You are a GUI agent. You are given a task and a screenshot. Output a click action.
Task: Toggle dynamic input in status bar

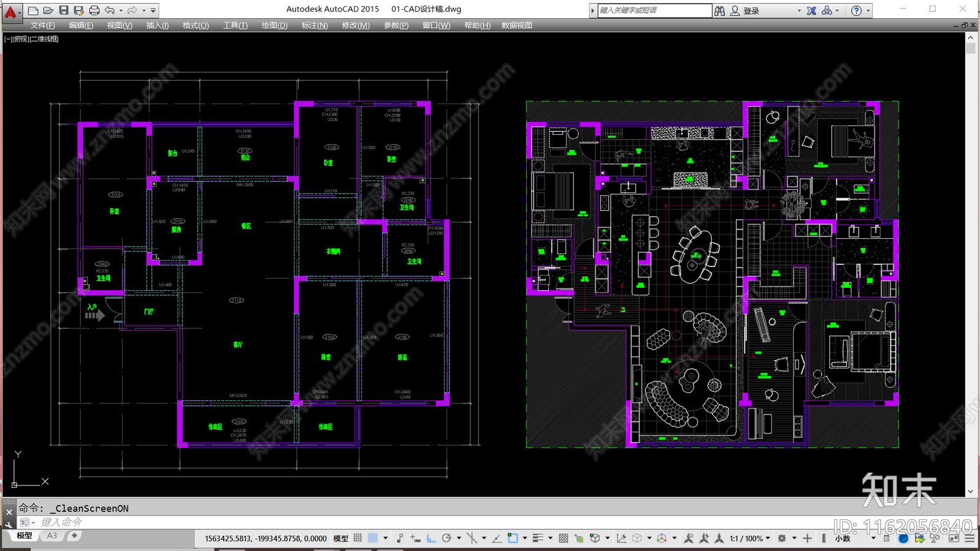point(415,539)
